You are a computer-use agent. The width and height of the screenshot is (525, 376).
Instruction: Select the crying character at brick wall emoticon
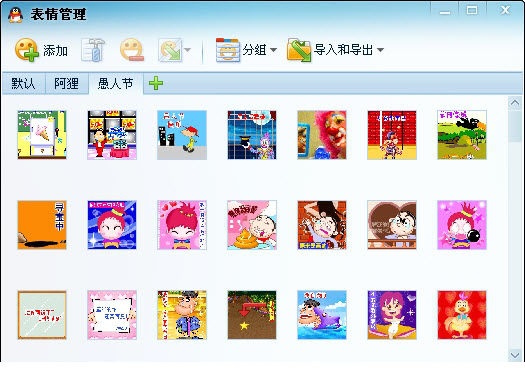click(x=322, y=225)
